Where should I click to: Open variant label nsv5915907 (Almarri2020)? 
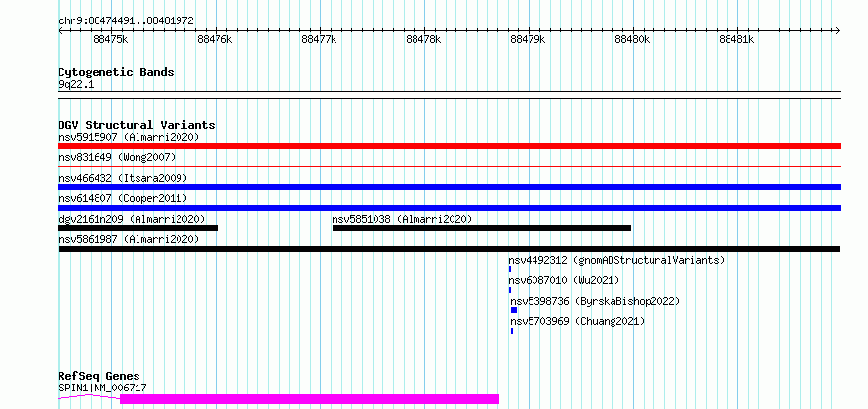coord(129,137)
